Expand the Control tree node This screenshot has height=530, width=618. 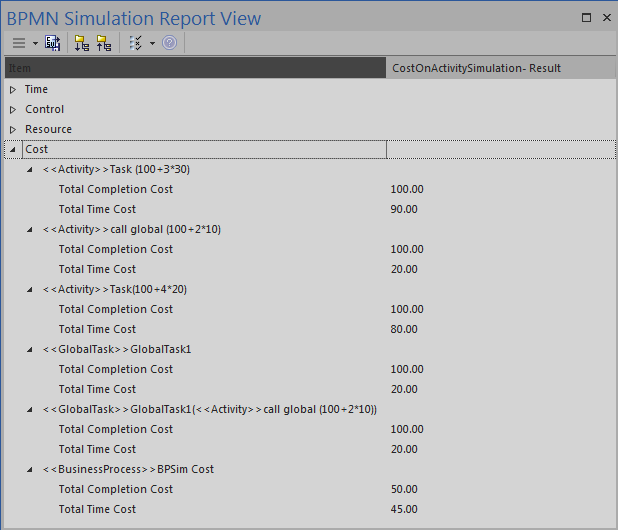pos(13,109)
